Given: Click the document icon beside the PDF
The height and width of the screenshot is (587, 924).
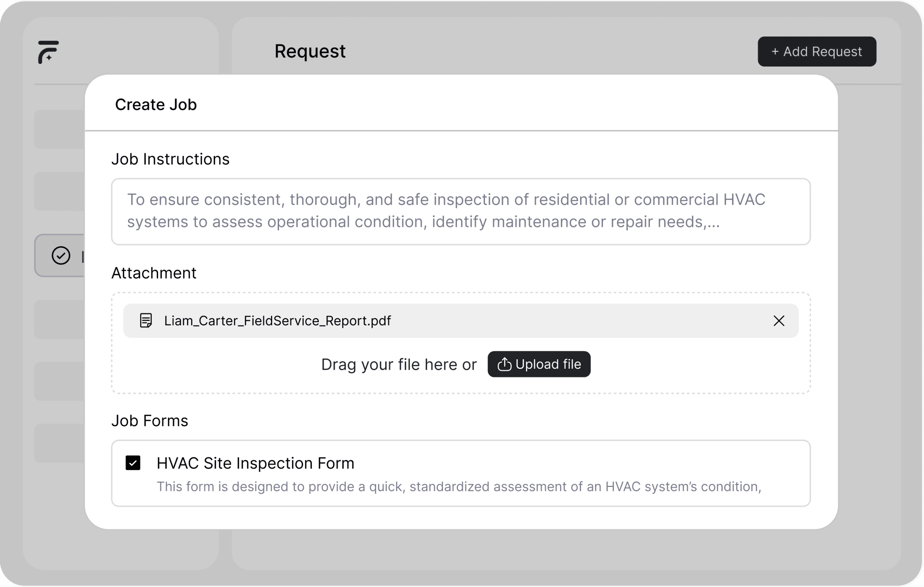Looking at the screenshot, I should coord(146,320).
